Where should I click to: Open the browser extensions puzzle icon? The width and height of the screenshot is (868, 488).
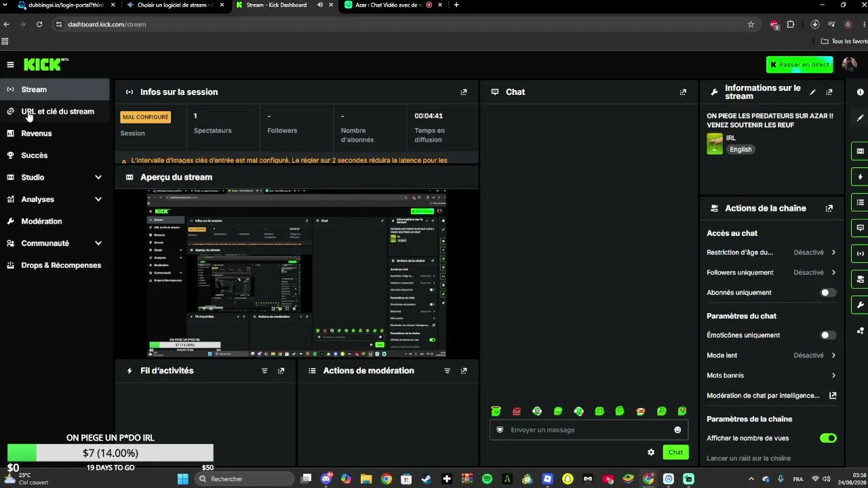[790, 24]
